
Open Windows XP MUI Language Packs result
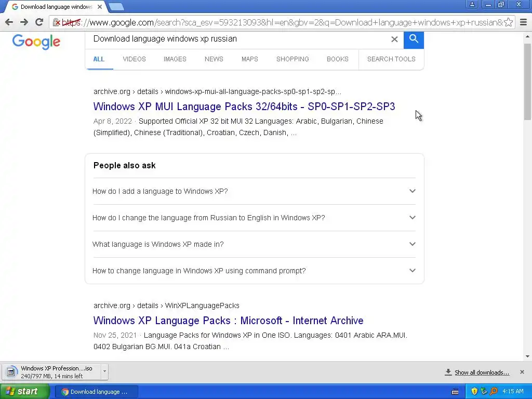pos(244,107)
